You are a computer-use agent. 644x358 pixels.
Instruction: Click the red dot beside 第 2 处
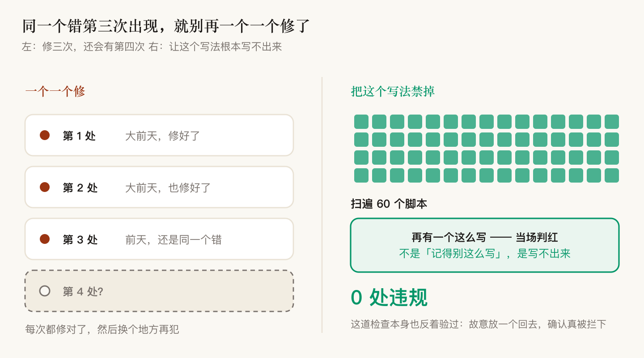point(45,187)
